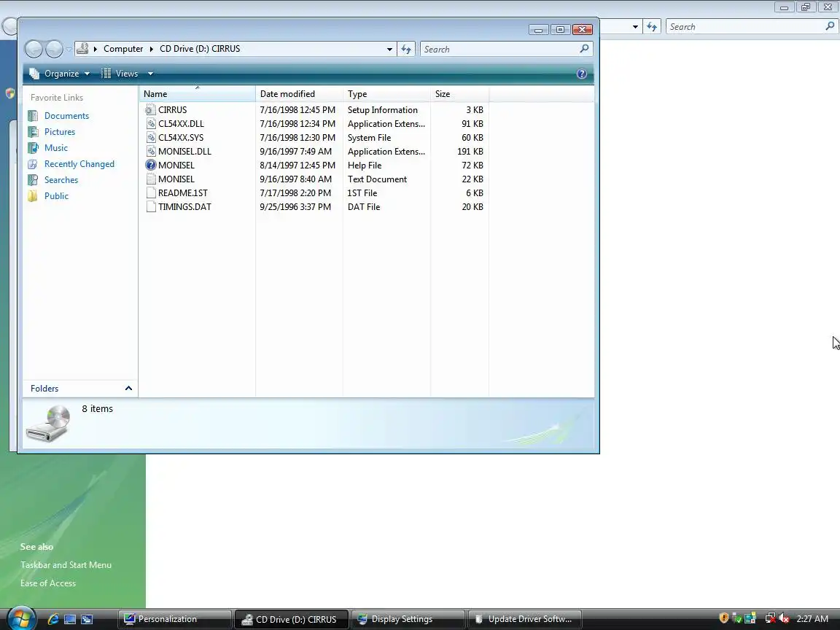Open Taskbar and Start Menu link
The image size is (840, 630).
coord(66,564)
